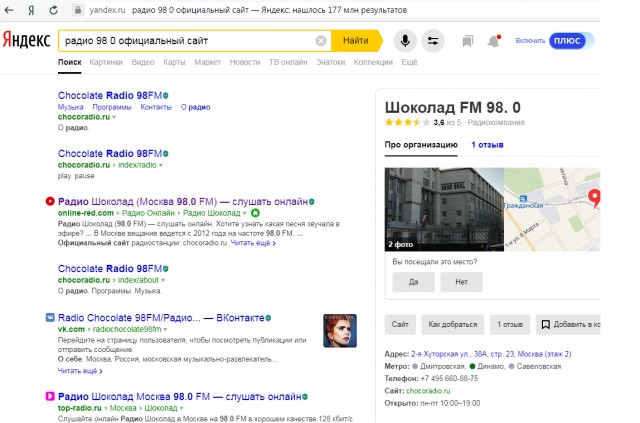Viewport: 640px width, 423px height.
Task: Expand the chocoradio.ru arrow in the first result
Action: tap(114, 117)
